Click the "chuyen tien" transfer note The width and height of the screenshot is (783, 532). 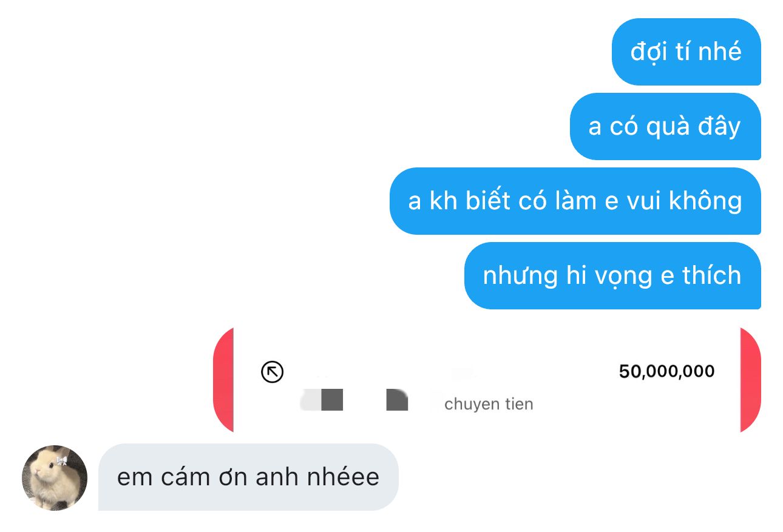point(489,404)
